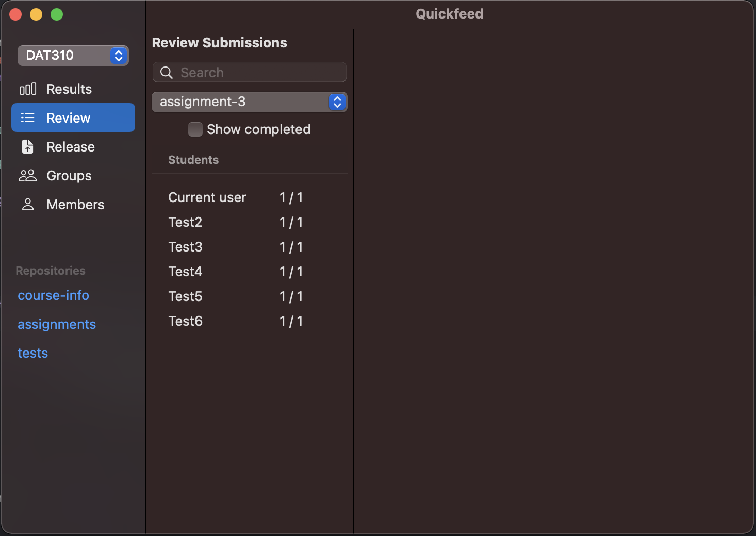The width and height of the screenshot is (756, 536).
Task: Switch to the Groups section
Action: click(73, 176)
